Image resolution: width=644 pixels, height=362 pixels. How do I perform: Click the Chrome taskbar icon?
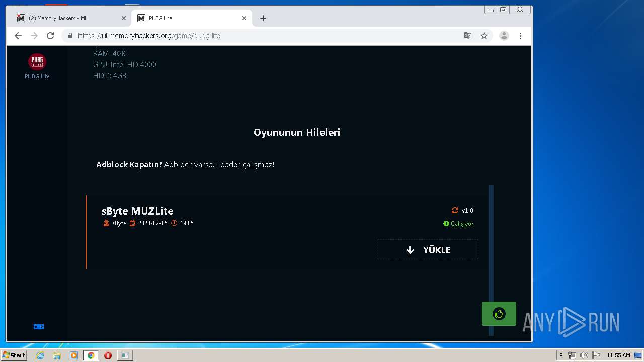tap(91, 355)
